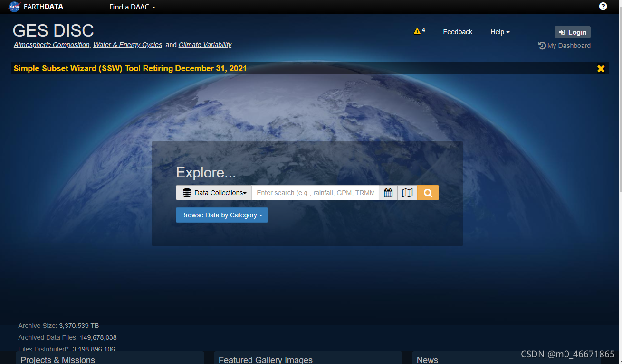Click the NASA logo icon

point(14,7)
